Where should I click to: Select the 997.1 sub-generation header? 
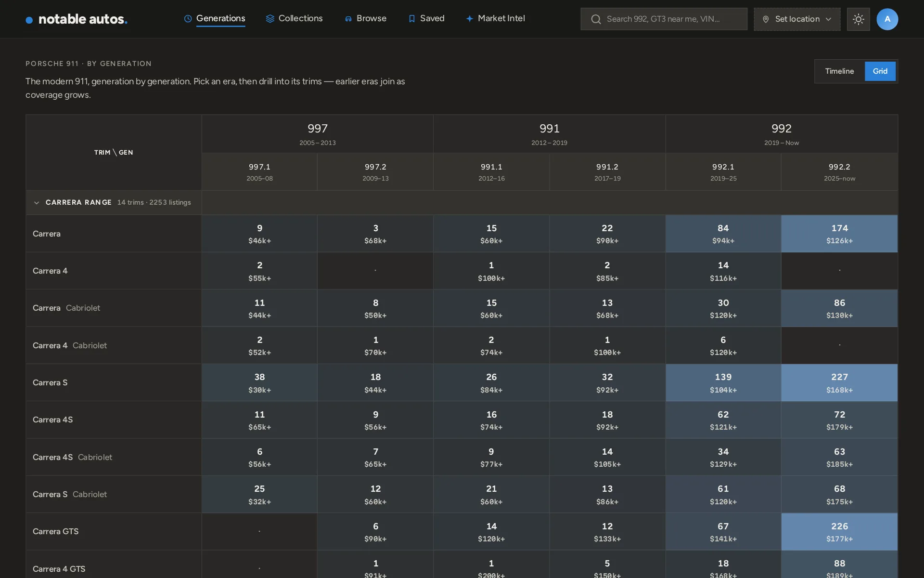tap(259, 172)
